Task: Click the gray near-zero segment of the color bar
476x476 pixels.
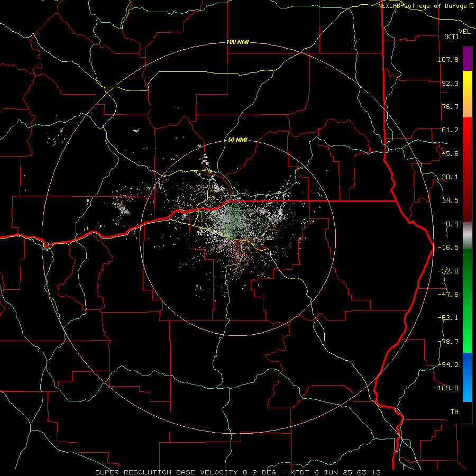Action: (x=467, y=235)
